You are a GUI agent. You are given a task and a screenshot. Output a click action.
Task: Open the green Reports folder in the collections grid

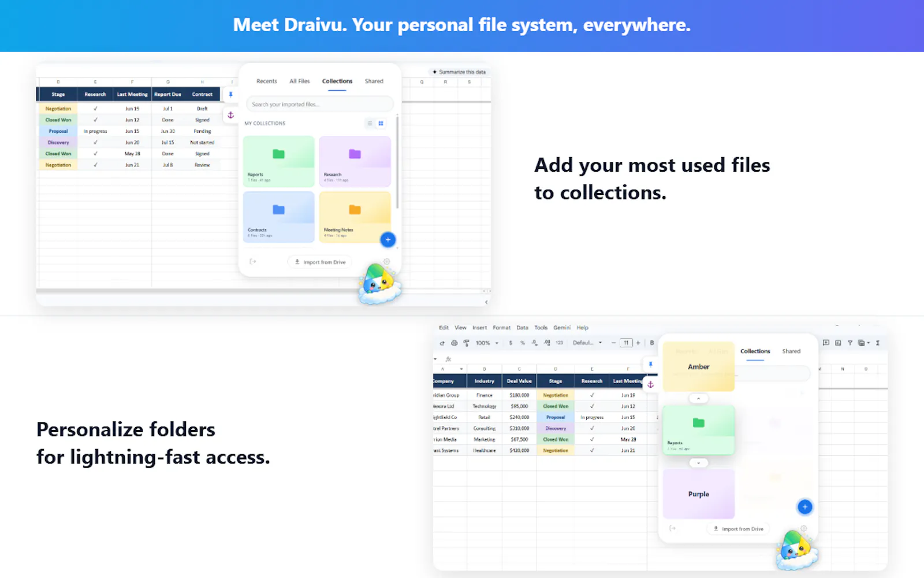[278, 161]
